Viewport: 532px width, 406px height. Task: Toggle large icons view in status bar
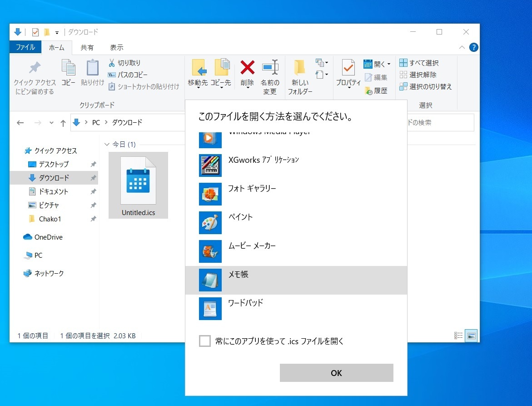(472, 336)
